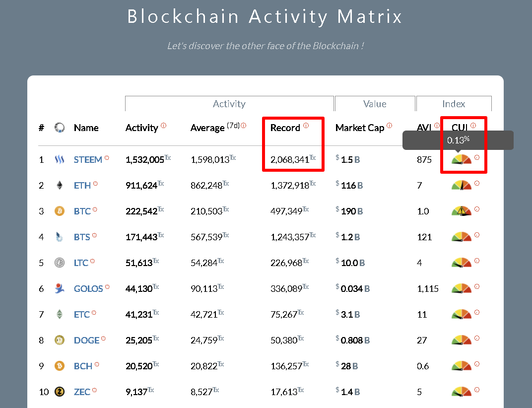The height and width of the screenshot is (408, 532).
Task: Click the DOGE CUI gauge icon
Action: [462, 340]
